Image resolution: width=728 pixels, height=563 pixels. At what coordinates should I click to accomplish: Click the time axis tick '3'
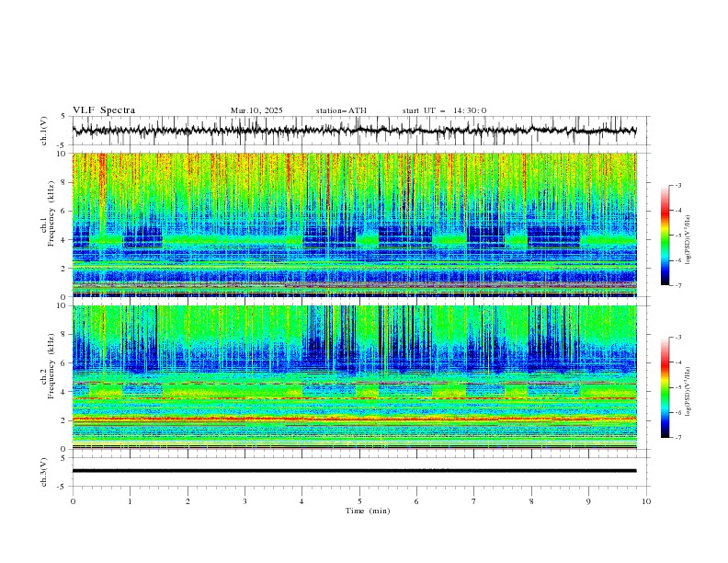click(245, 501)
